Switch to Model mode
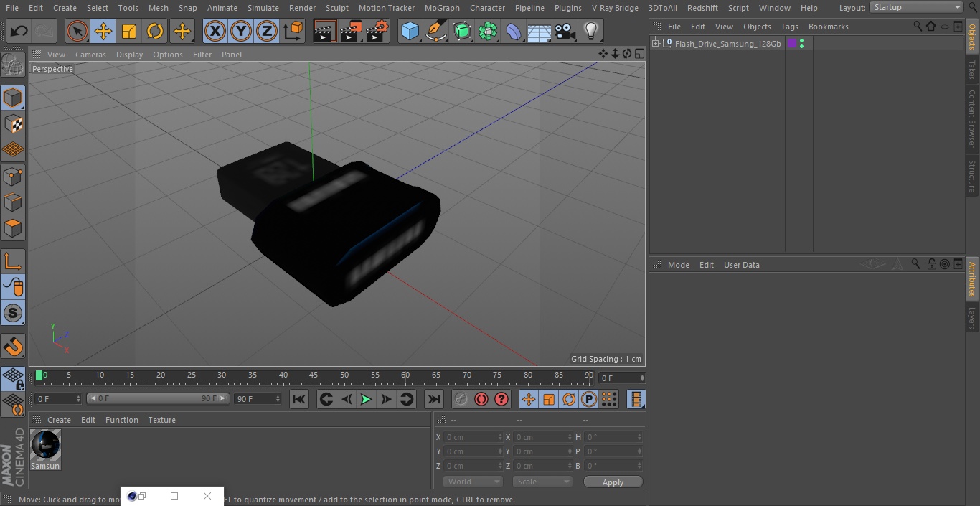980x506 pixels. pyautogui.click(x=13, y=98)
